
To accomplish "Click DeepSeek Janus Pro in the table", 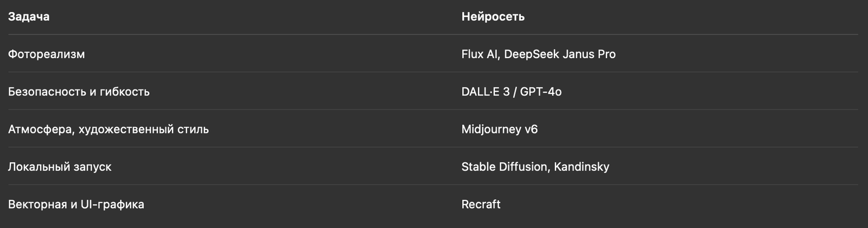I will pos(560,54).
